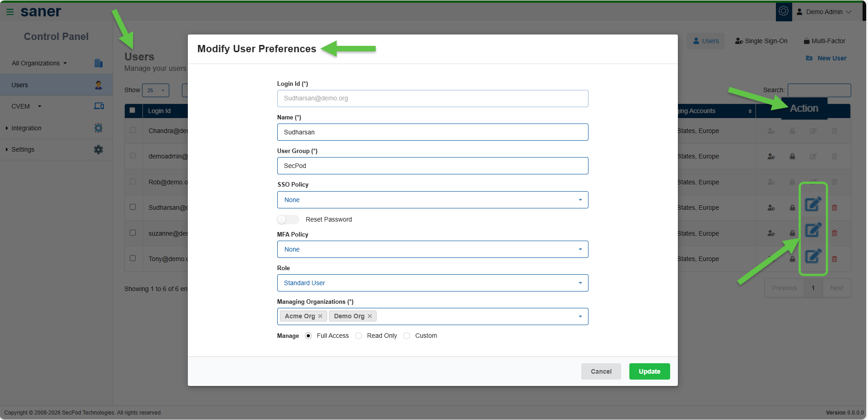Select the Custom manage option
The image size is (868, 420).
pos(407,336)
